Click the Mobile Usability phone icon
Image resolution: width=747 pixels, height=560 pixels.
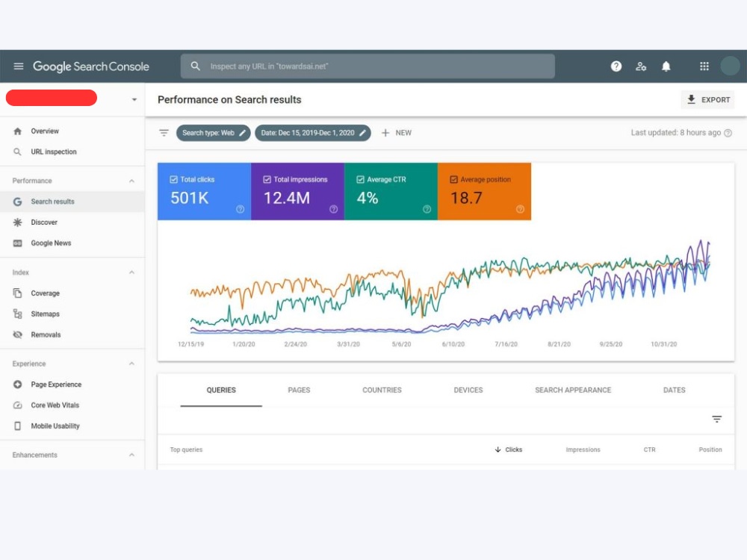pos(18,426)
